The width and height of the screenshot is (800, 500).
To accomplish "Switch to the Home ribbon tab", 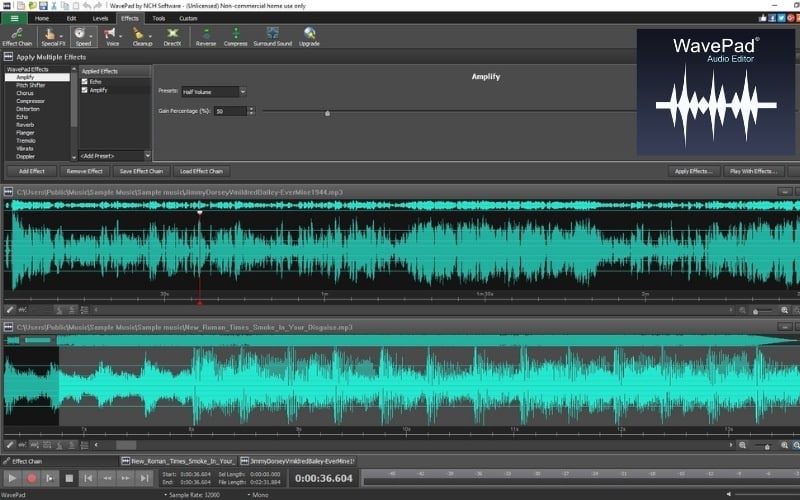I will (x=42, y=18).
